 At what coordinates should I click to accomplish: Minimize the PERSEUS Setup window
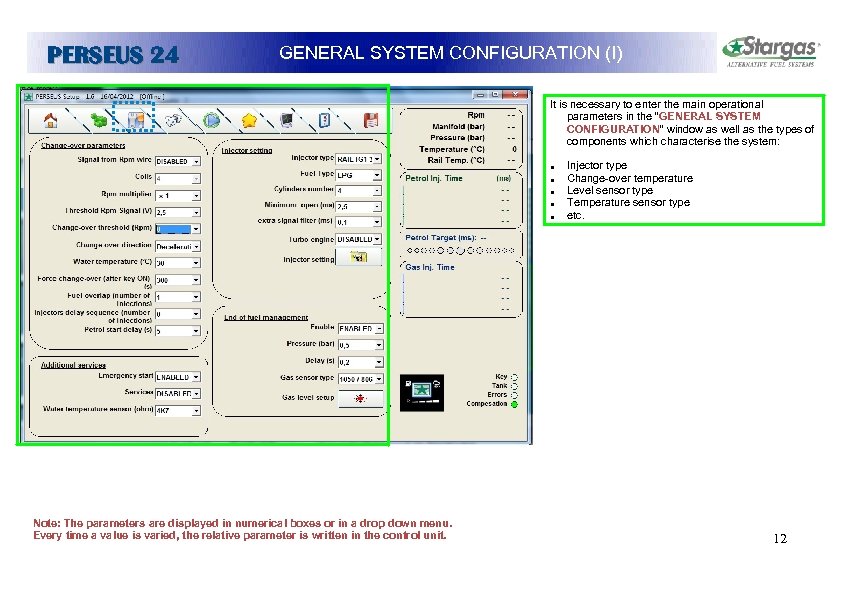coord(480,95)
